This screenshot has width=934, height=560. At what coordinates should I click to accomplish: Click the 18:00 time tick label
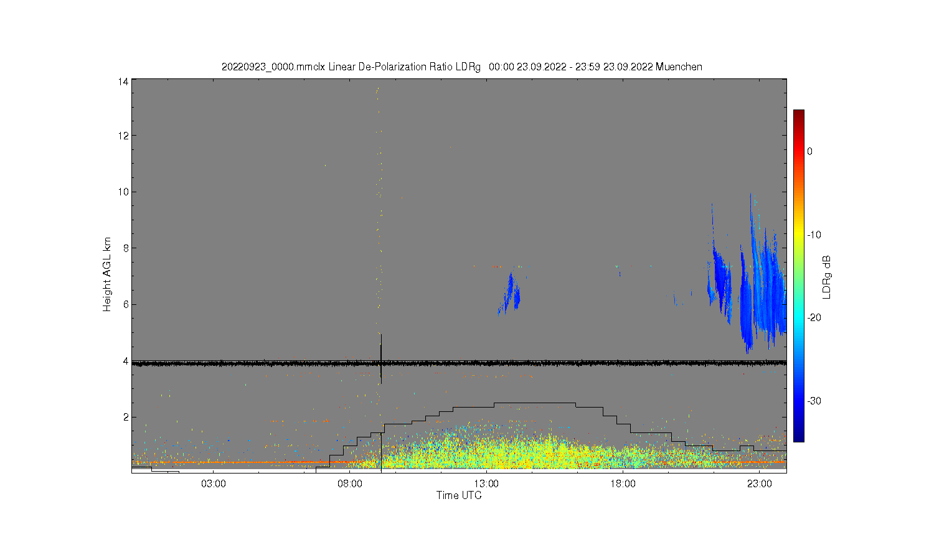623,483
